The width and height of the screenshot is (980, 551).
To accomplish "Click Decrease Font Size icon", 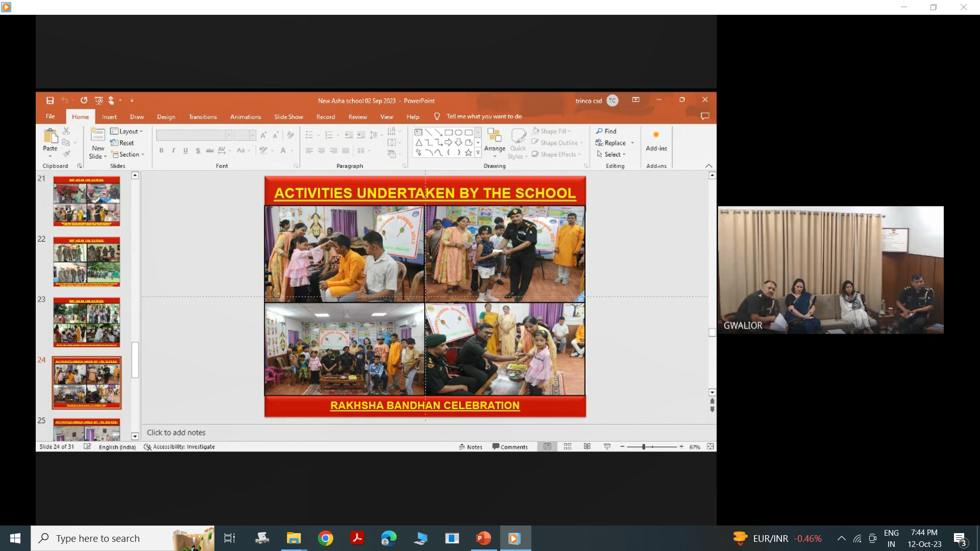I will tap(276, 135).
